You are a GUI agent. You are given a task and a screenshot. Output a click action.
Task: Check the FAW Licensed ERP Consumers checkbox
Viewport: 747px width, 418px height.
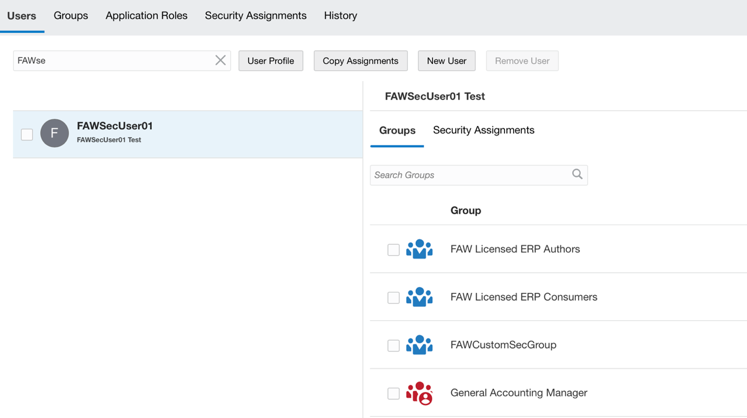click(x=393, y=298)
